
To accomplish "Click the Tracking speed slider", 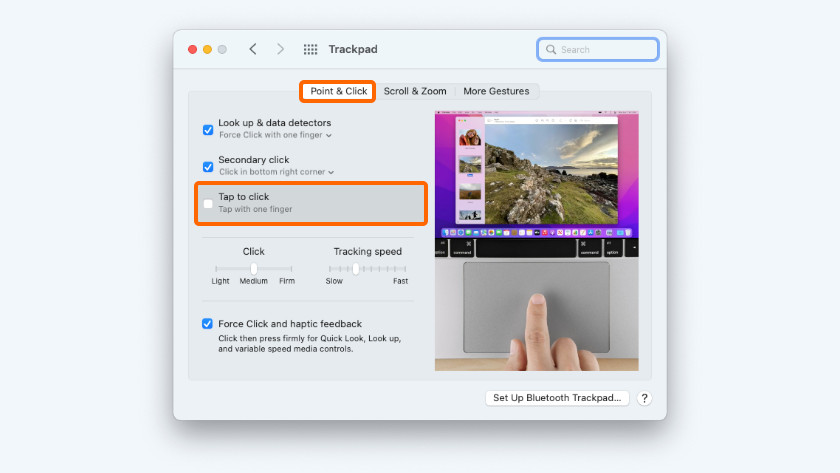I will [356, 269].
